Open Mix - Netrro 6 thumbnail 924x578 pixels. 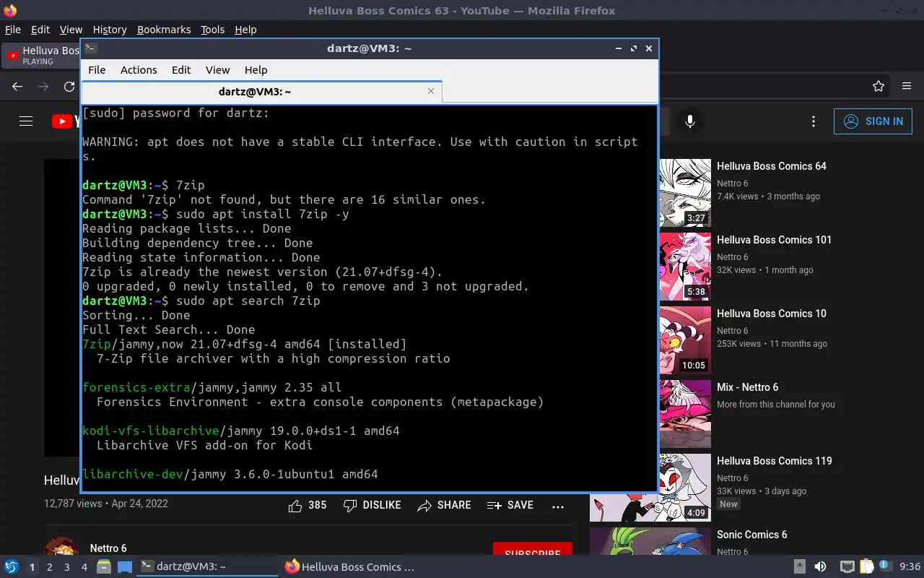click(686, 414)
